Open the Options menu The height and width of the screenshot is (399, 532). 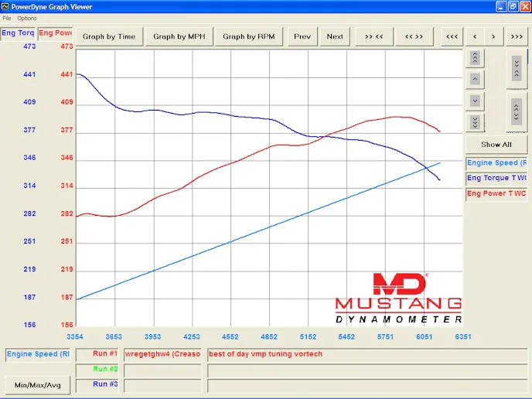27,18
